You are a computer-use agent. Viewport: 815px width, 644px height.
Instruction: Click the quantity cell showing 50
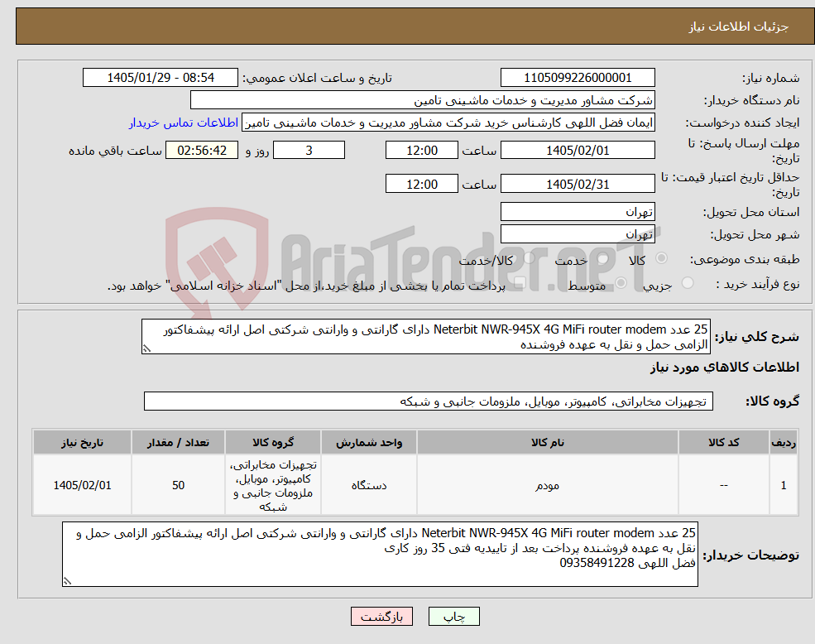[x=178, y=485]
